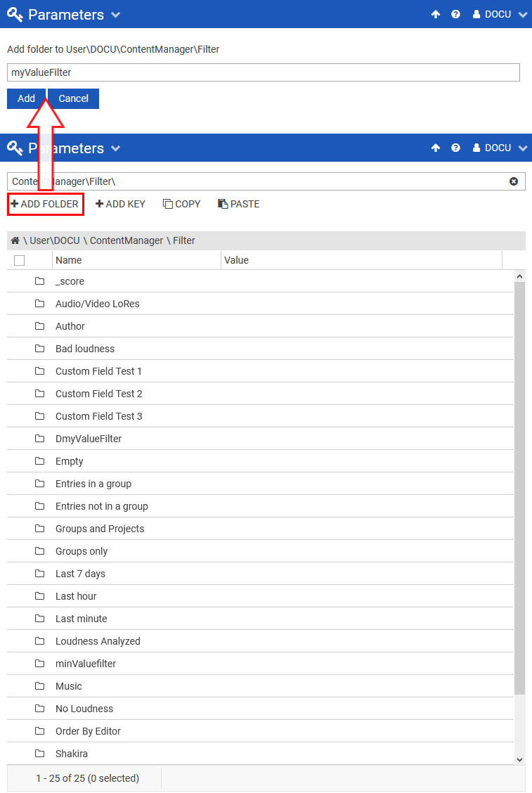Screen dimensions: 532x793
Task: Open the DOCU user menu in the lower header
Action: (500, 148)
